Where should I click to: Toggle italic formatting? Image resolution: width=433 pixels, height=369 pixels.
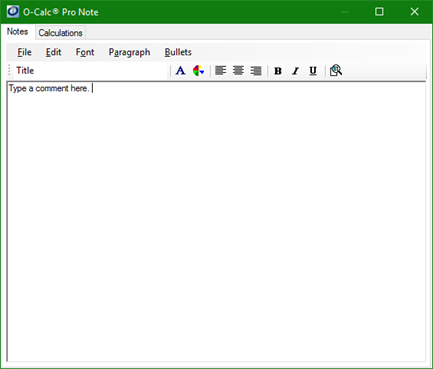295,71
